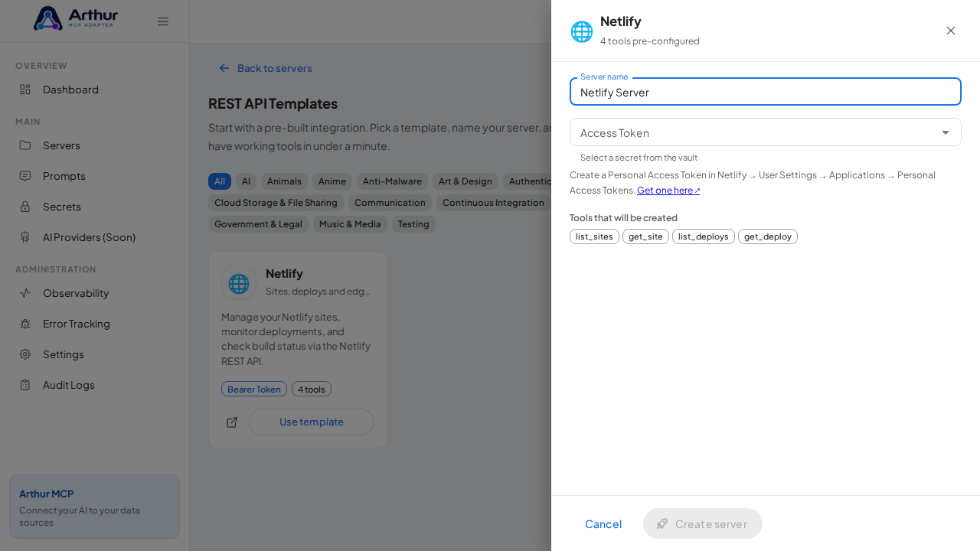980x551 pixels.
Task: Open the Servers folder icon item
Action: click(94, 145)
